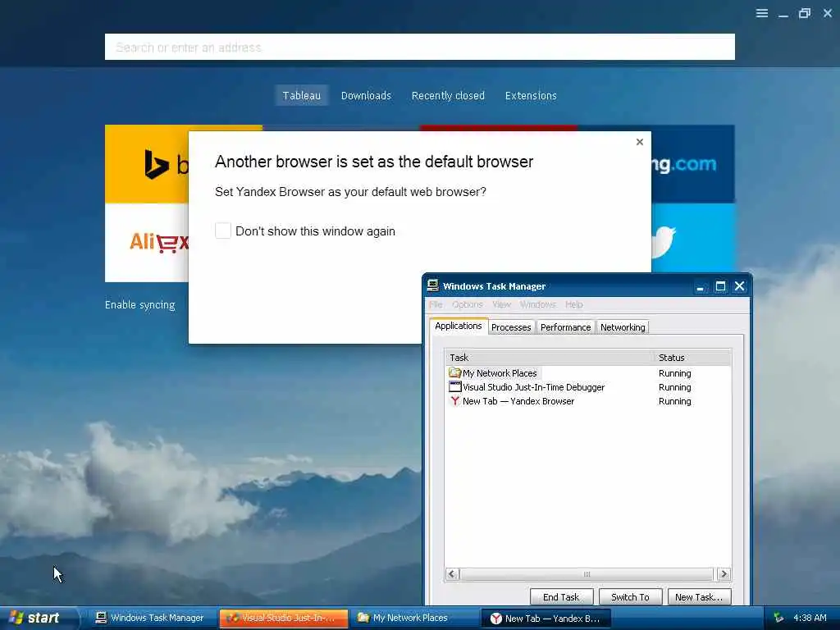Click Windows Task Manager taskbar button
This screenshot has width=840, height=630.
tap(150, 618)
